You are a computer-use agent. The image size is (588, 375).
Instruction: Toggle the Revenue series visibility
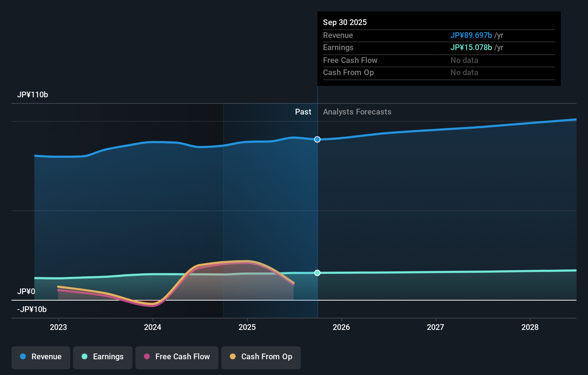(40, 357)
